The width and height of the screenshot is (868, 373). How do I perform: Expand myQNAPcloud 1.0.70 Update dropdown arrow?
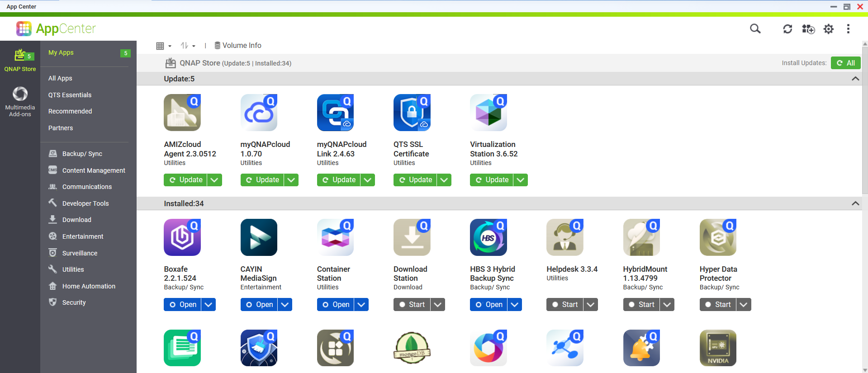click(x=291, y=180)
